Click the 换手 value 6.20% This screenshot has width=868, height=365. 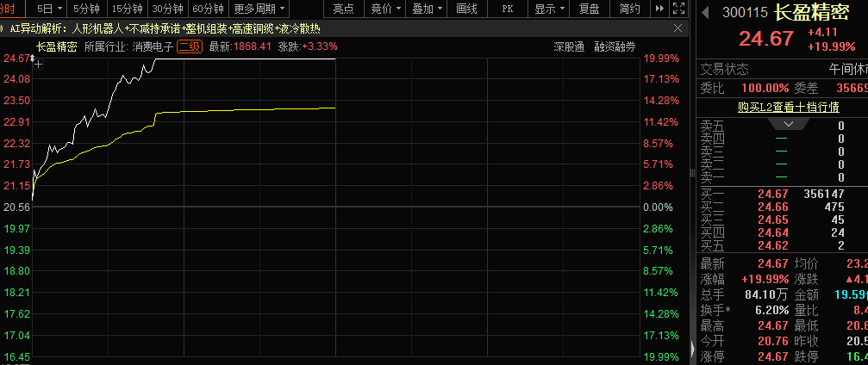[772, 310]
